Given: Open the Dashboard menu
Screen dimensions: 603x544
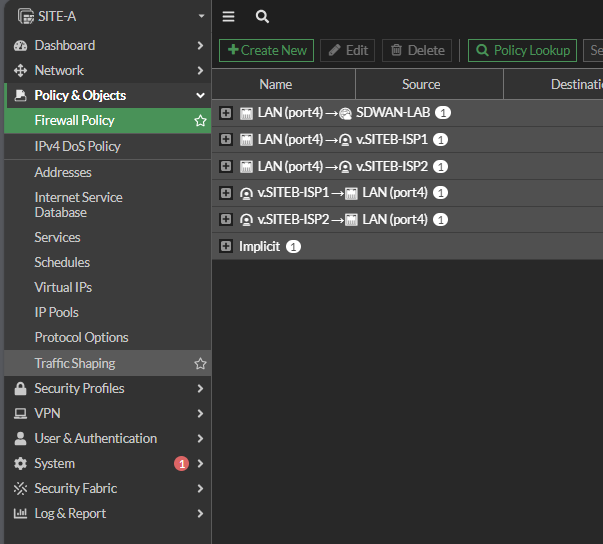Looking at the screenshot, I should coord(65,46).
